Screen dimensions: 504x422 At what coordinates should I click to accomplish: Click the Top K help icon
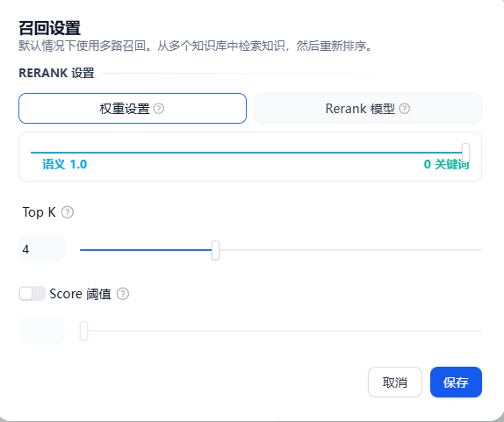point(68,212)
